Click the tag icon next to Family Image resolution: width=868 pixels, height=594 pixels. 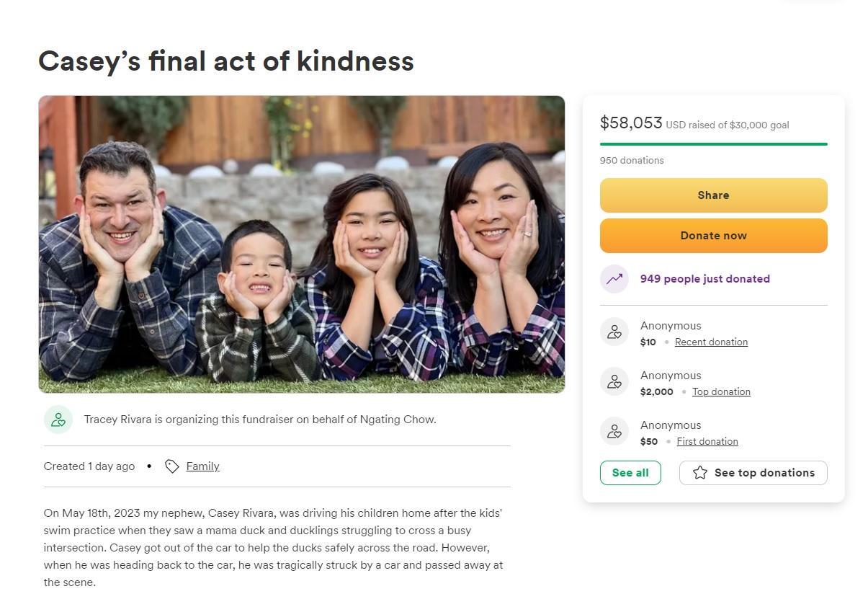[171, 466]
